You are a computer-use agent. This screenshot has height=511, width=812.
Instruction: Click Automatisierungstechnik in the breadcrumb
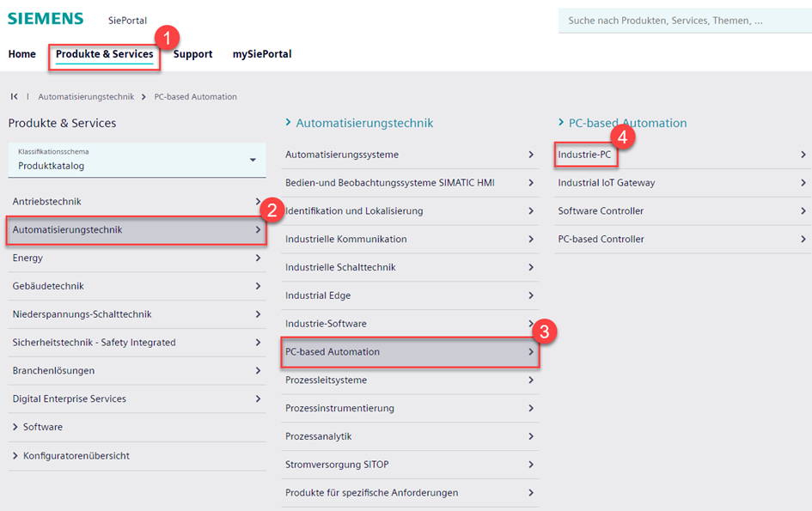(x=86, y=97)
